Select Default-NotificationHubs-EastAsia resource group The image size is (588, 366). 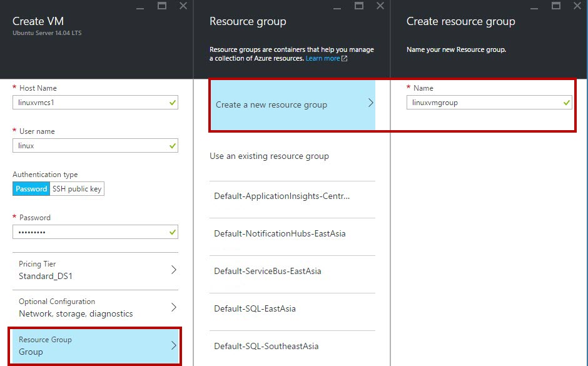click(293, 233)
